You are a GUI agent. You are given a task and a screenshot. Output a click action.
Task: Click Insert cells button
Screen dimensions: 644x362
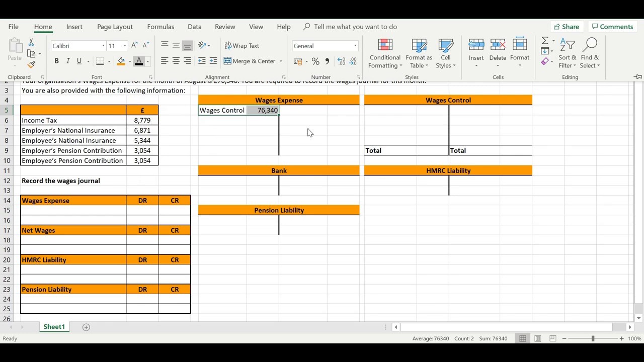[476, 54]
